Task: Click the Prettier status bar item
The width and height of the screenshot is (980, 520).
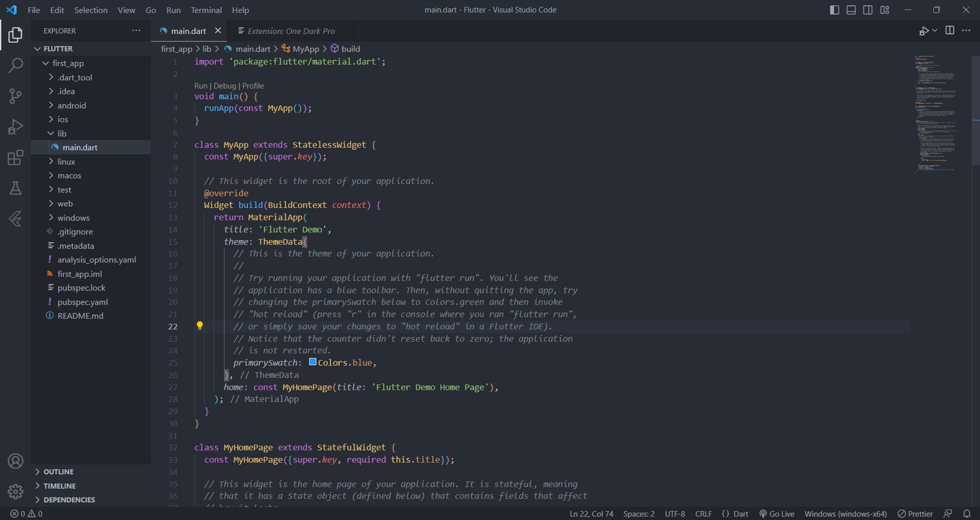Action: click(x=915, y=514)
